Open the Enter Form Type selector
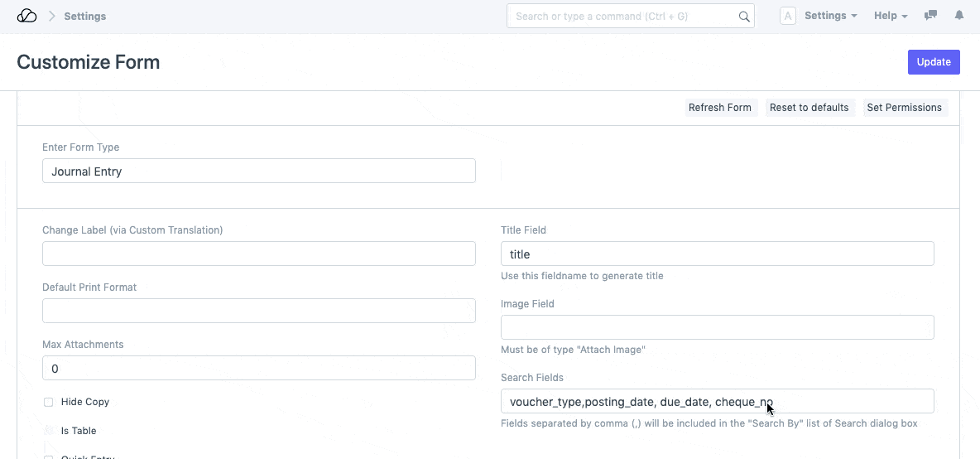Image resolution: width=980 pixels, height=459 pixels. coord(258,172)
